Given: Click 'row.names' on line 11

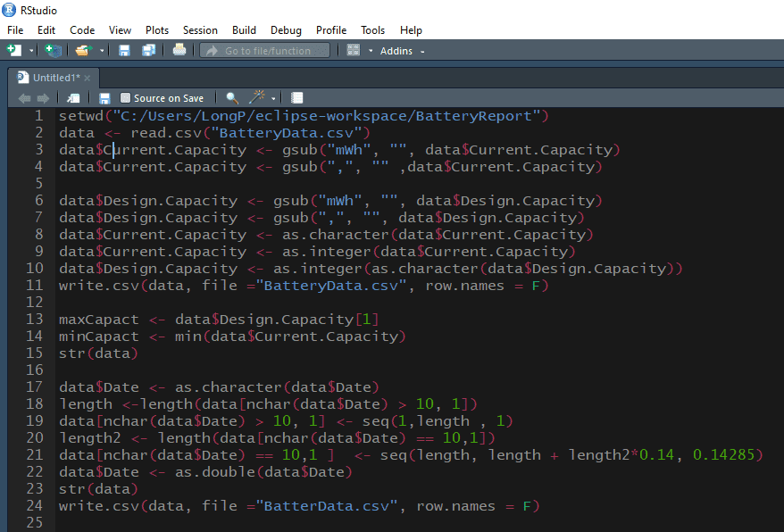Looking at the screenshot, I should tap(464, 286).
